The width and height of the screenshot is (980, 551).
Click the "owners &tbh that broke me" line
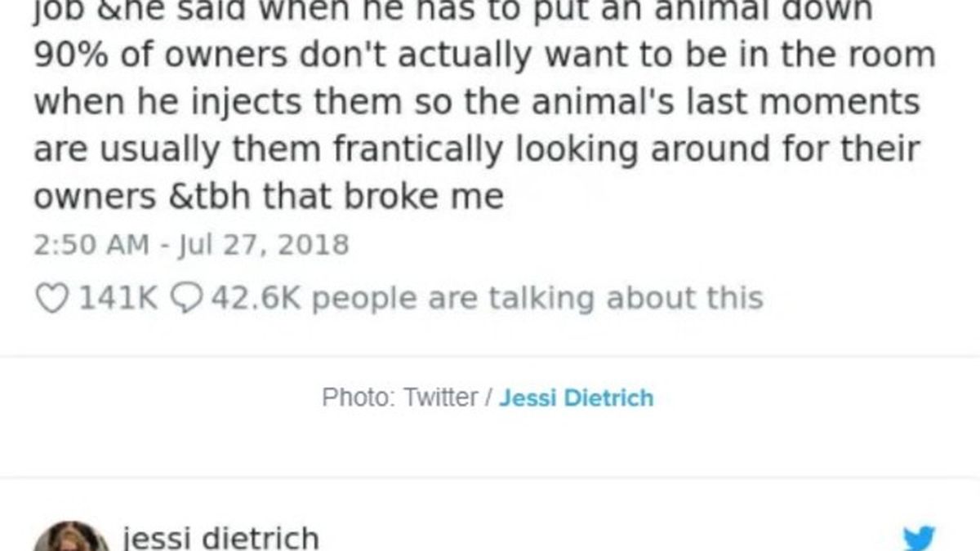269,197
